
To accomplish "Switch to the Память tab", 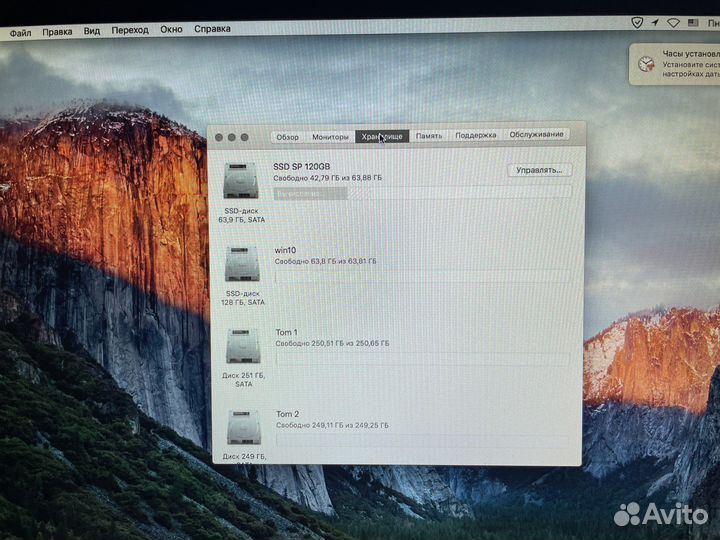I will pos(428,135).
